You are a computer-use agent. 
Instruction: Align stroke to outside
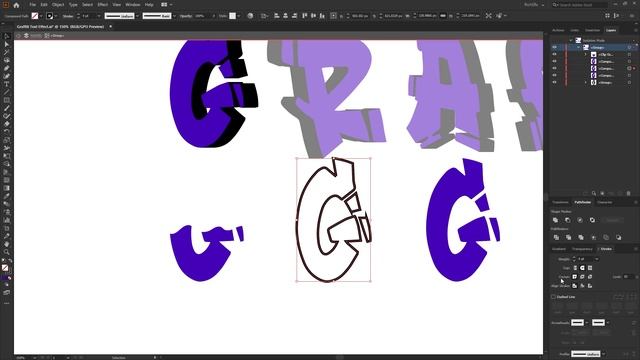pos(590,286)
